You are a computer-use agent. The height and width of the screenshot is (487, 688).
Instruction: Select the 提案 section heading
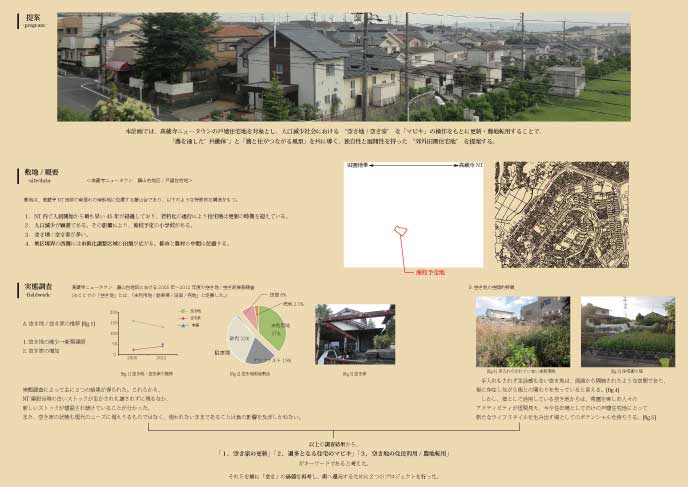click(x=33, y=18)
